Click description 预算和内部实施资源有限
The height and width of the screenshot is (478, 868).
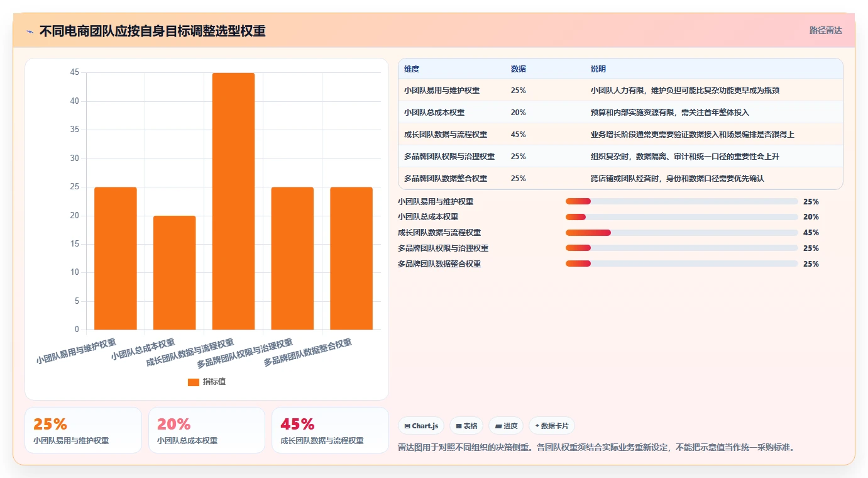[x=670, y=113]
